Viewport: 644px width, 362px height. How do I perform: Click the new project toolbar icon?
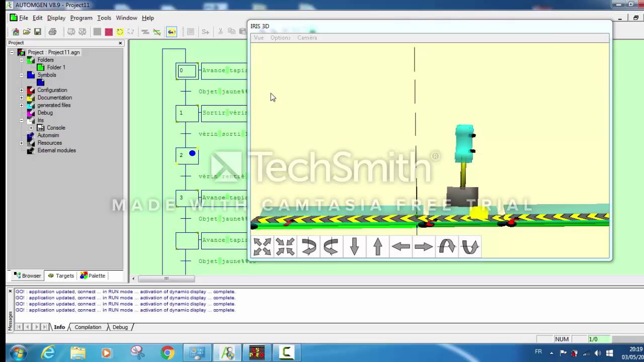[x=16, y=32]
